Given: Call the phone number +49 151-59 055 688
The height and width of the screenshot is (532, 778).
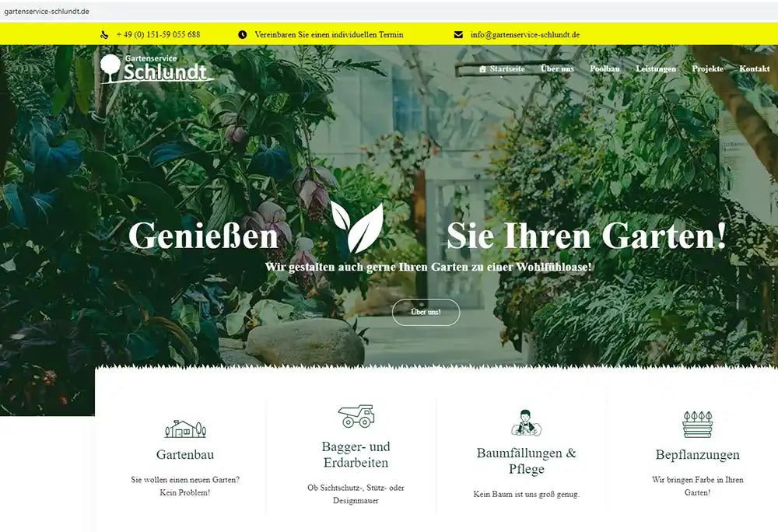Looking at the screenshot, I should (158, 35).
